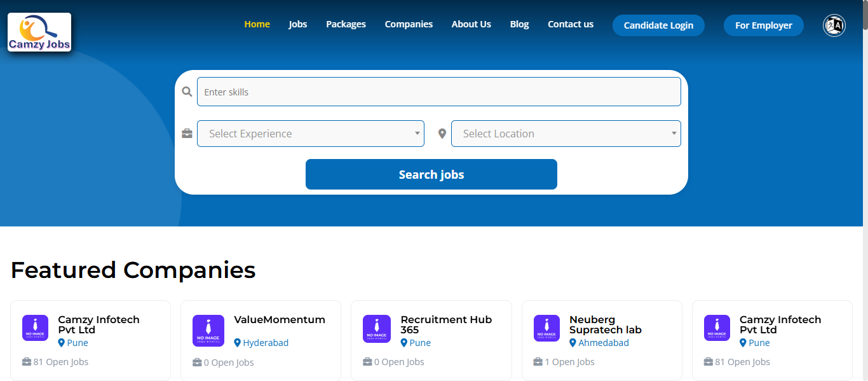Open the Select Experience dropdown
This screenshot has height=381, width=868.
[x=311, y=134]
